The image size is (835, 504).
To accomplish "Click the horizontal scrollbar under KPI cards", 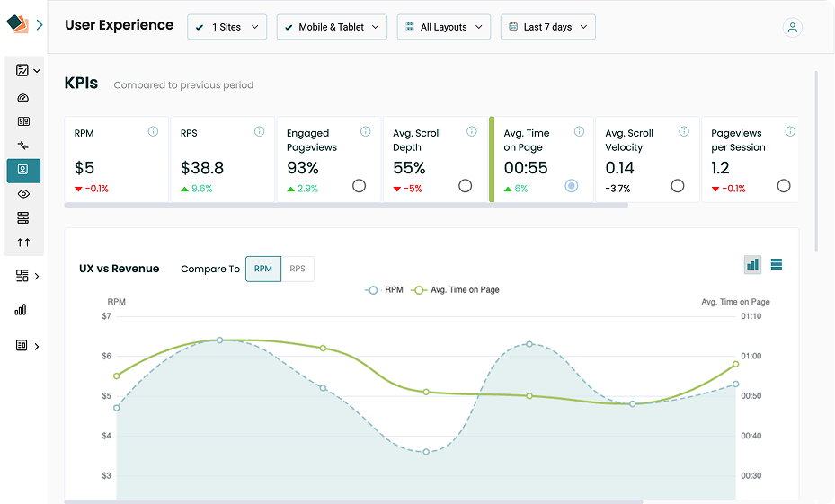I will point(346,206).
